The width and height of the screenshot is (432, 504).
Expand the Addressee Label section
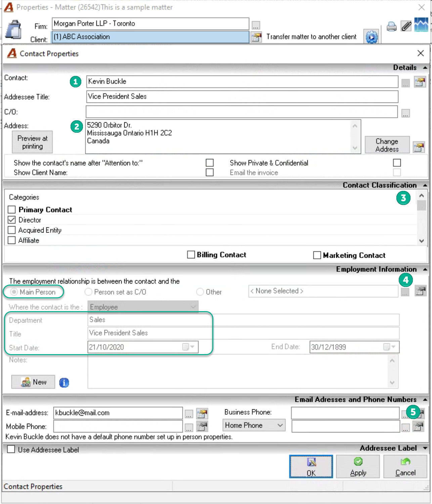point(425,448)
